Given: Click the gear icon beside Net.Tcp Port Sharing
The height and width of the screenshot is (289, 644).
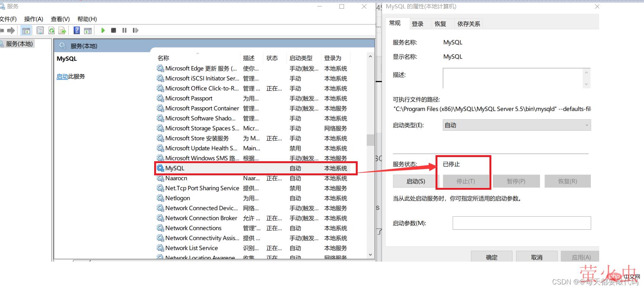Looking at the screenshot, I should [161, 188].
